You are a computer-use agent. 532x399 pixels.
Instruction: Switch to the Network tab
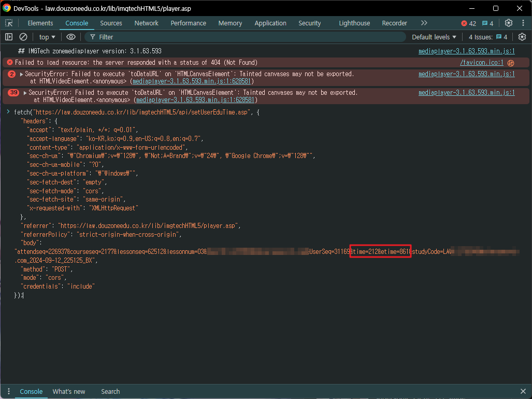(x=146, y=23)
